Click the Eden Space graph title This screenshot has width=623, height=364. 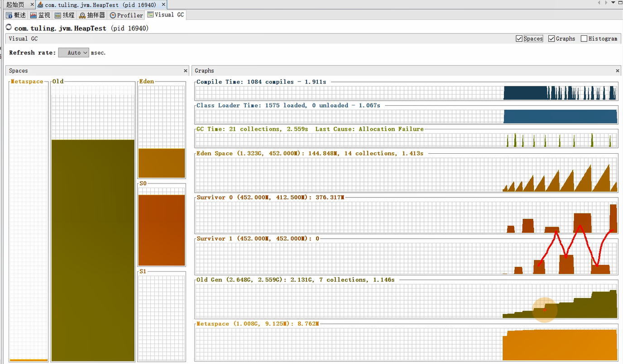[310, 153]
